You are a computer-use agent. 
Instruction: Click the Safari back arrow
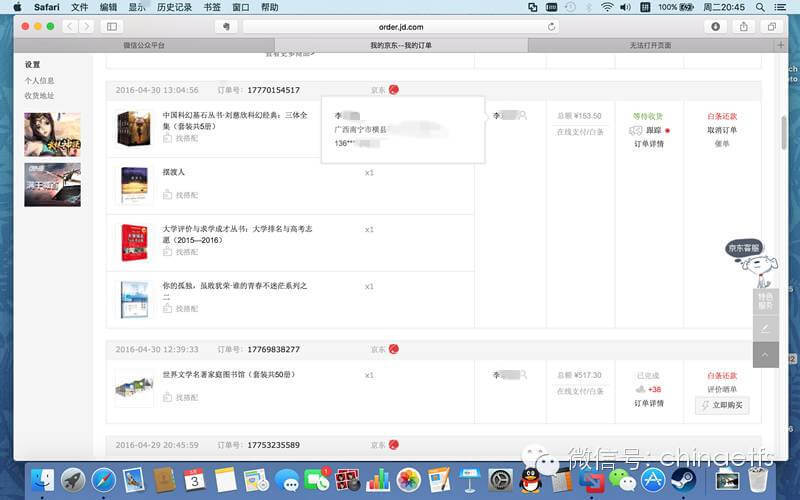(69, 26)
